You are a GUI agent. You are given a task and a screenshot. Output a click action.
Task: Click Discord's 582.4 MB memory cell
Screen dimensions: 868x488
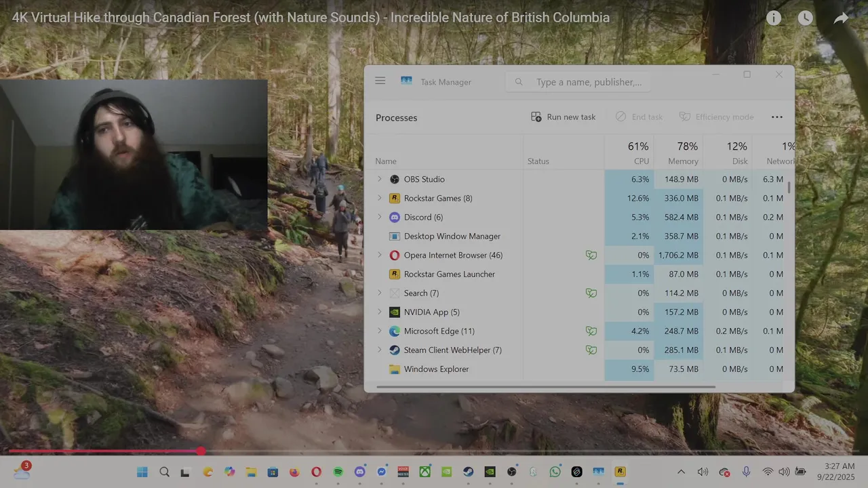pos(679,217)
